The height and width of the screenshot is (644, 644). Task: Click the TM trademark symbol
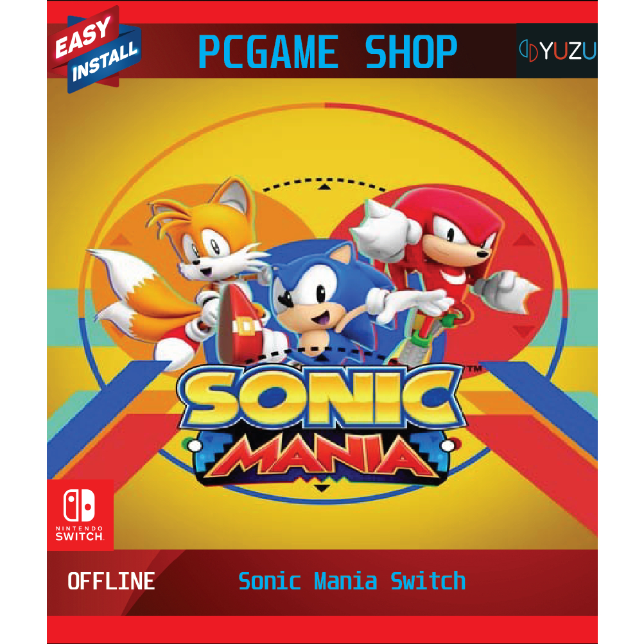tap(474, 369)
